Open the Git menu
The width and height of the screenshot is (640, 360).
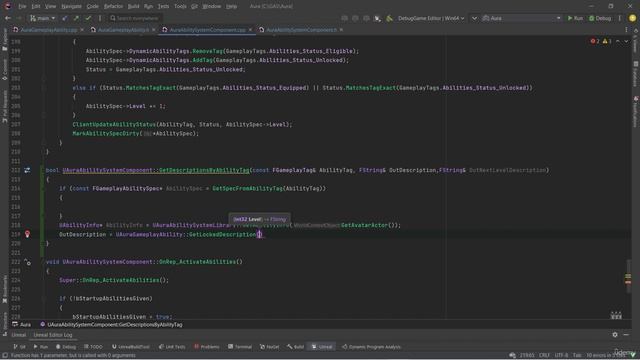coord(194,7)
